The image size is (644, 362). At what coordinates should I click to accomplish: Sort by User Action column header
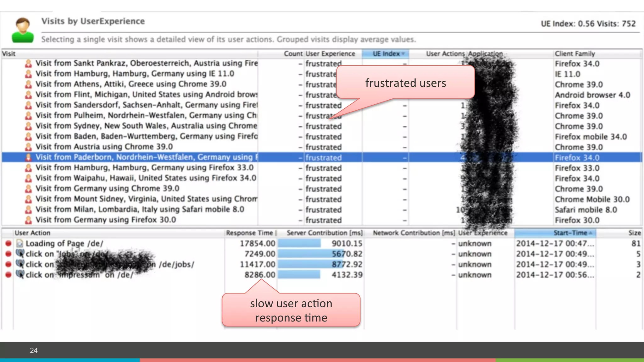119,233
